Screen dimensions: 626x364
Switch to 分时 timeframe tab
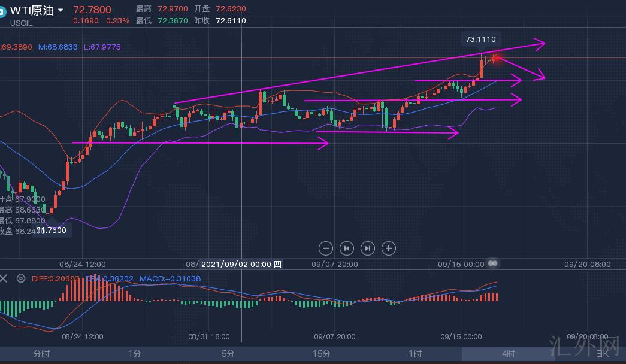click(41, 354)
